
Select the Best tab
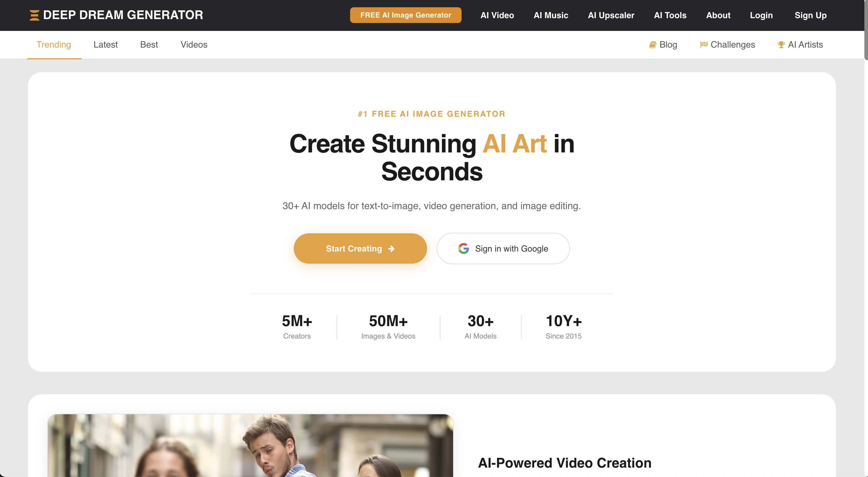pos(149,45)
